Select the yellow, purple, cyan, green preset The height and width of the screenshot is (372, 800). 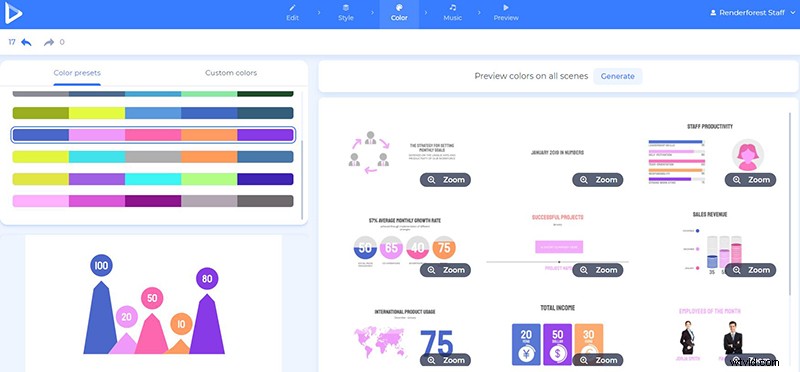point(153,179)
